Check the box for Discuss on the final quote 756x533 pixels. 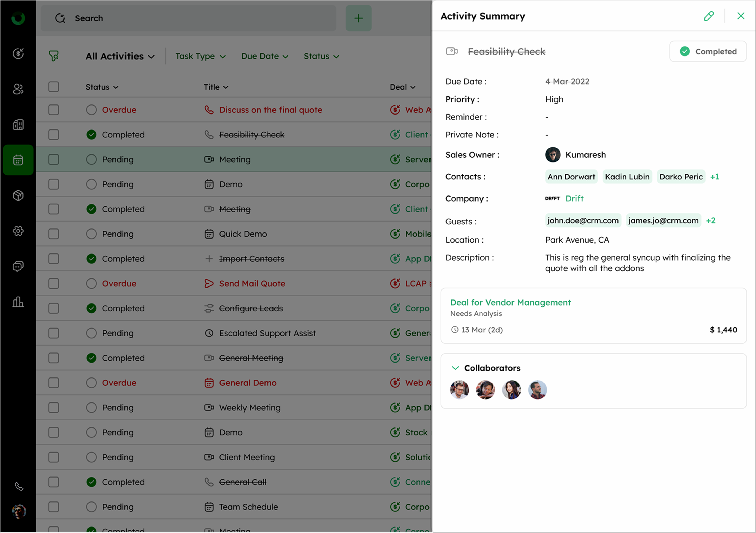coord(54,110)
